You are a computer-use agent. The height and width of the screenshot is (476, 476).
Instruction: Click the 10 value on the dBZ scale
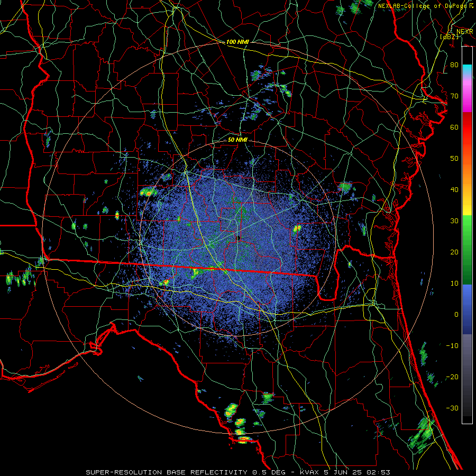click(454, 283)
